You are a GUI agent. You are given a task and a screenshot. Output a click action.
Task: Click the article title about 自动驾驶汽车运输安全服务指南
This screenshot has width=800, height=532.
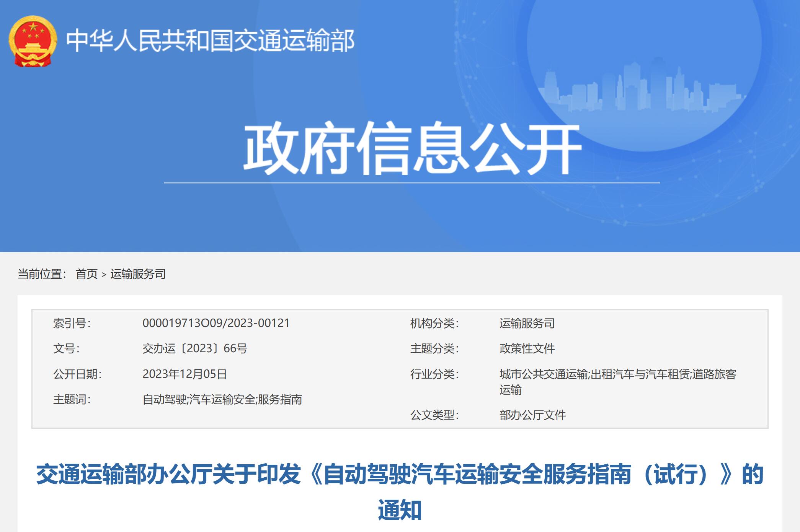click(400, 492)
